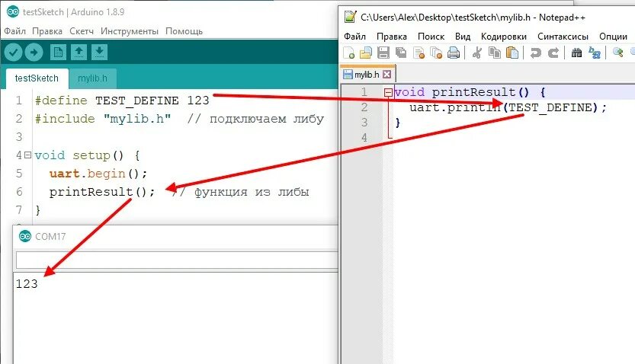
Task: Open the Скетч menu in Arduino
Action: tap(82, 31)
